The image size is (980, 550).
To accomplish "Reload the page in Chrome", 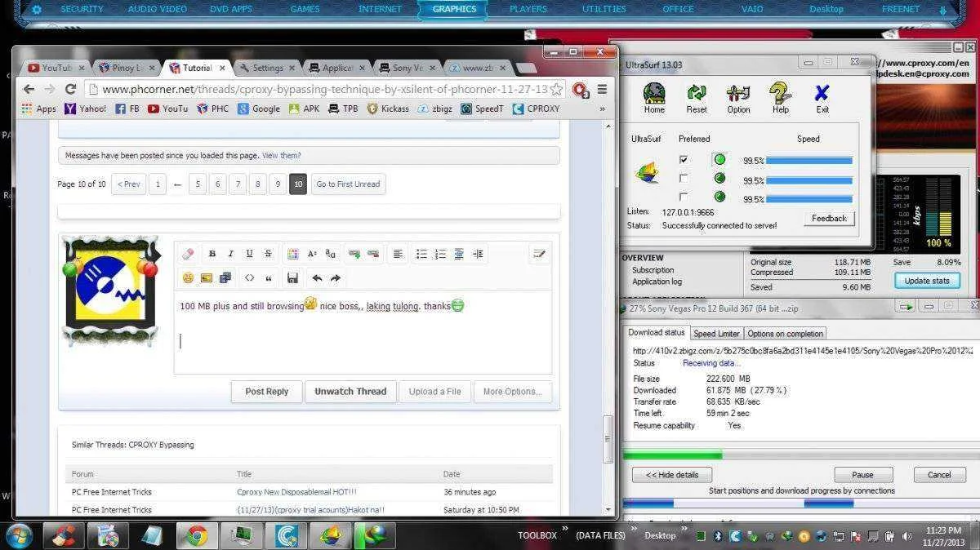I will [x=70, y=89].
